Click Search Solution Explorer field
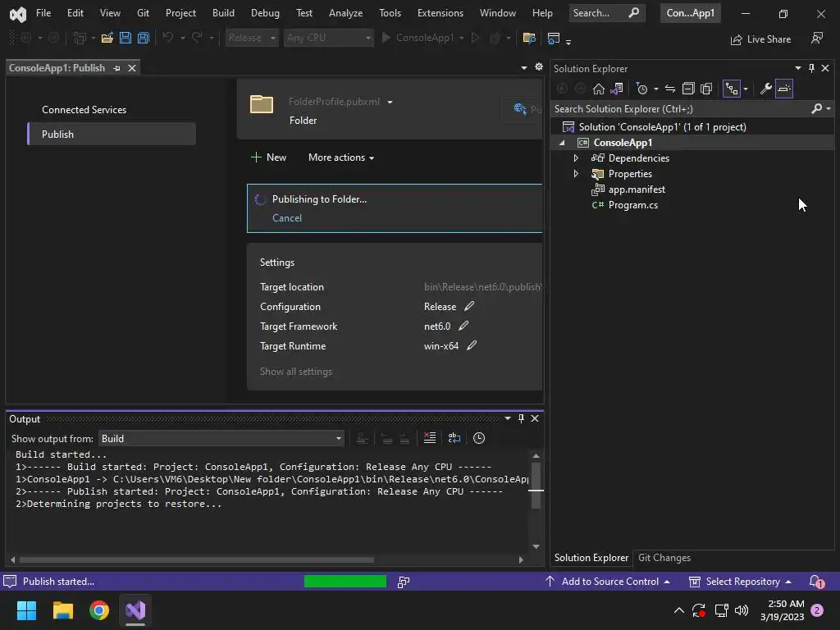Screen dimensions: 840x630 coord(680,109)
